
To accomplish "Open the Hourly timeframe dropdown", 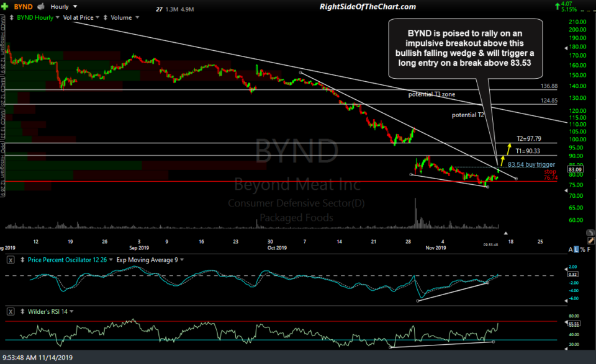I will (x=74, y=6).
